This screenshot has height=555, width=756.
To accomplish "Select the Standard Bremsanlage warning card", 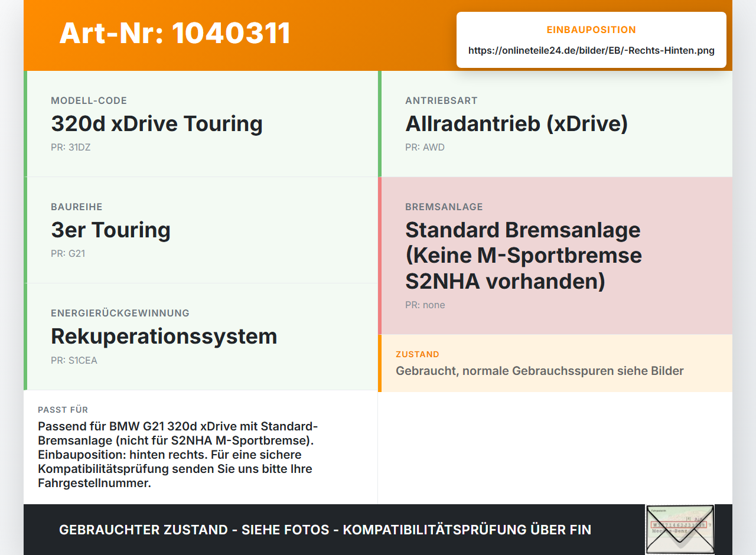I will (x=555, y=256).
